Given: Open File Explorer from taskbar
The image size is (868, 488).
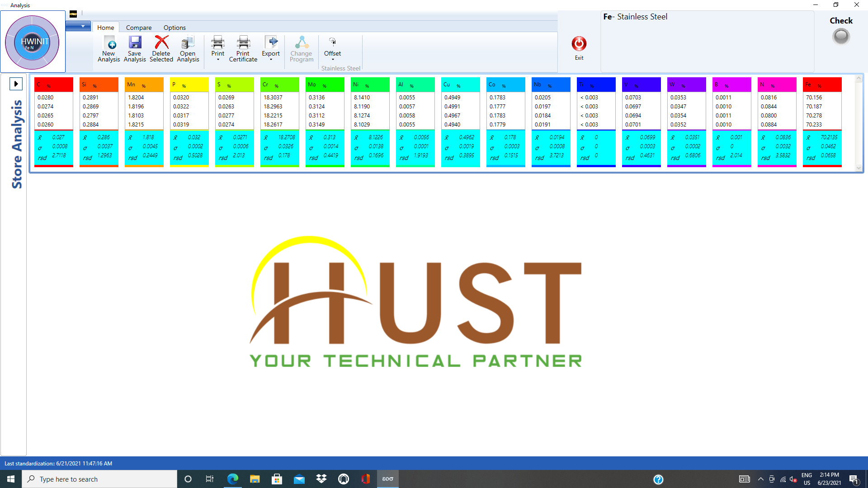Looking at the screenshot, I should 255,479.
